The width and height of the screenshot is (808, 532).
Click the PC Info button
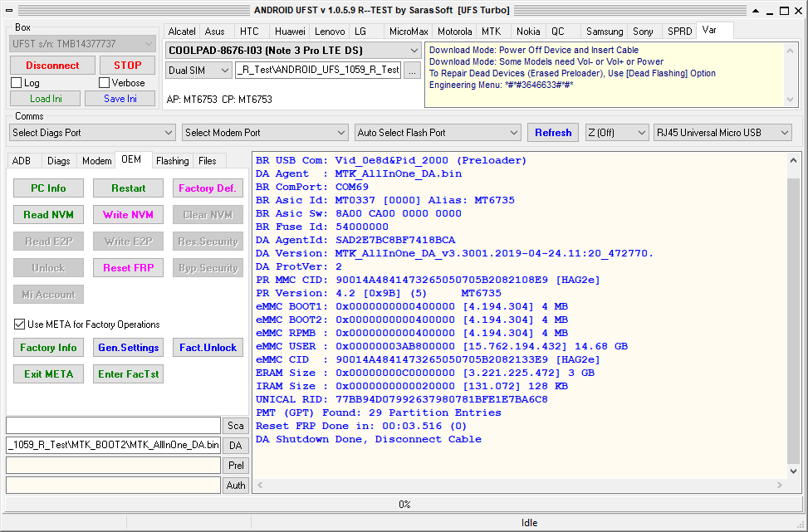[x=48, y=188]
